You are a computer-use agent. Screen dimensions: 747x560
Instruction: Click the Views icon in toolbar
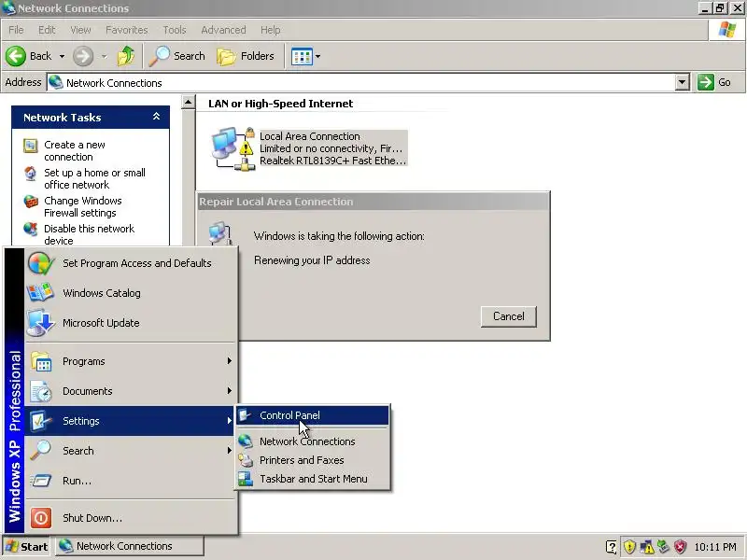[x=302, y=57]
